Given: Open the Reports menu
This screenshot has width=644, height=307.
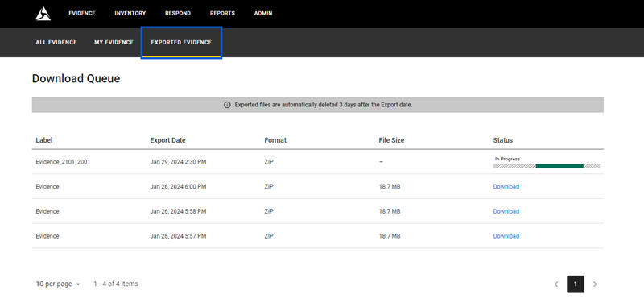Looking at the screenshot, I should pyautogui.click(x=222, y=13).
